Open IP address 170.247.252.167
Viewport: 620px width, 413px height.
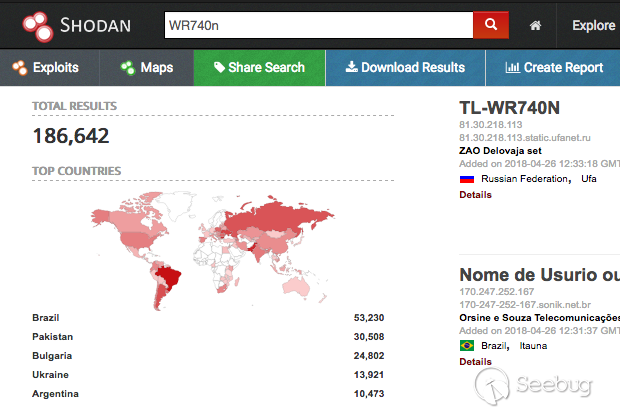(x=496, y=292)
